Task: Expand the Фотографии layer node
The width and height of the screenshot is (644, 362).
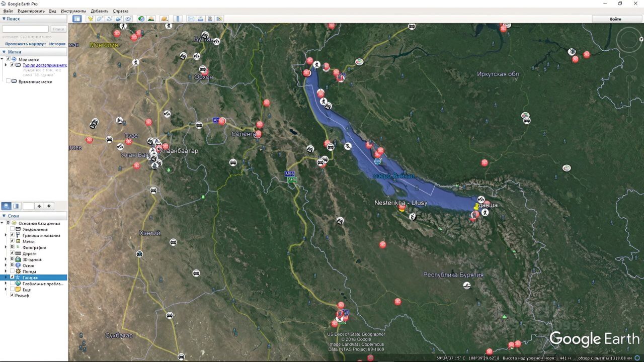Action: coord(6,247)
